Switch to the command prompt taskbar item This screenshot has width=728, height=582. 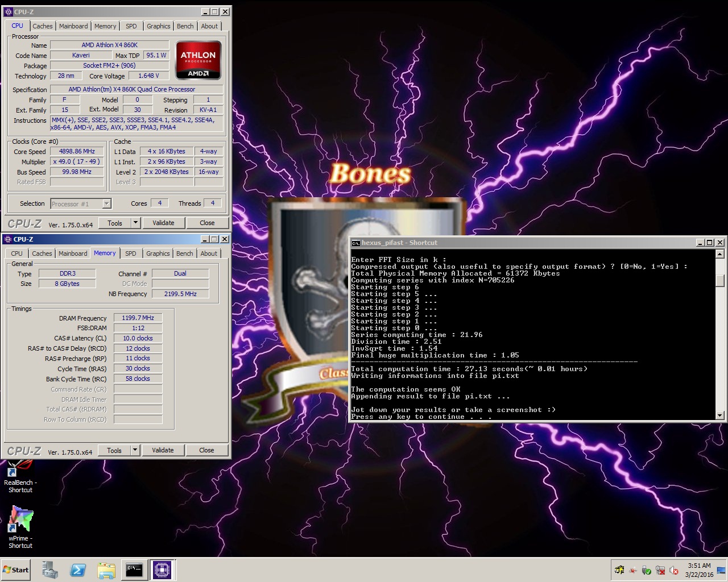click(x=134, y=569)
